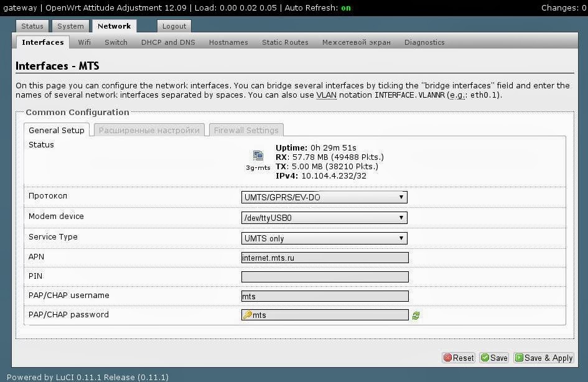Focus the PAP/CHAP password field

point(325,315)
